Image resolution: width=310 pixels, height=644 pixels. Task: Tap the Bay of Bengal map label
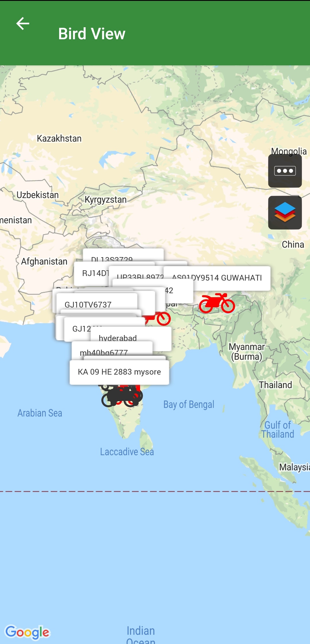(189, 404)
